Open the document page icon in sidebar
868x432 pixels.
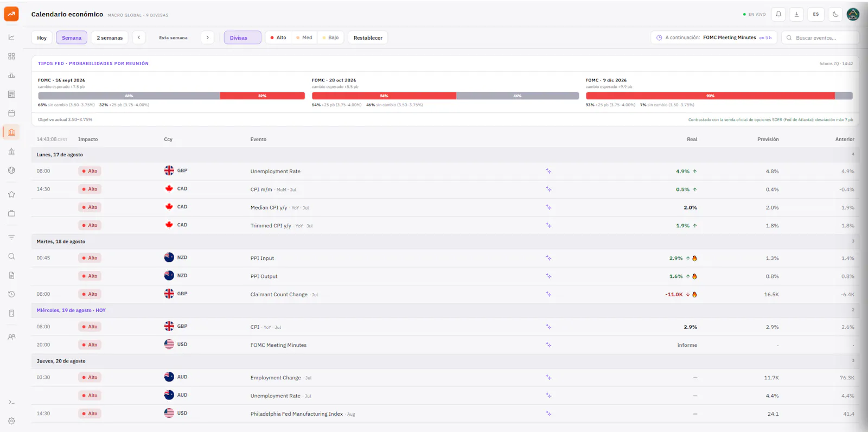click(11, 275)
